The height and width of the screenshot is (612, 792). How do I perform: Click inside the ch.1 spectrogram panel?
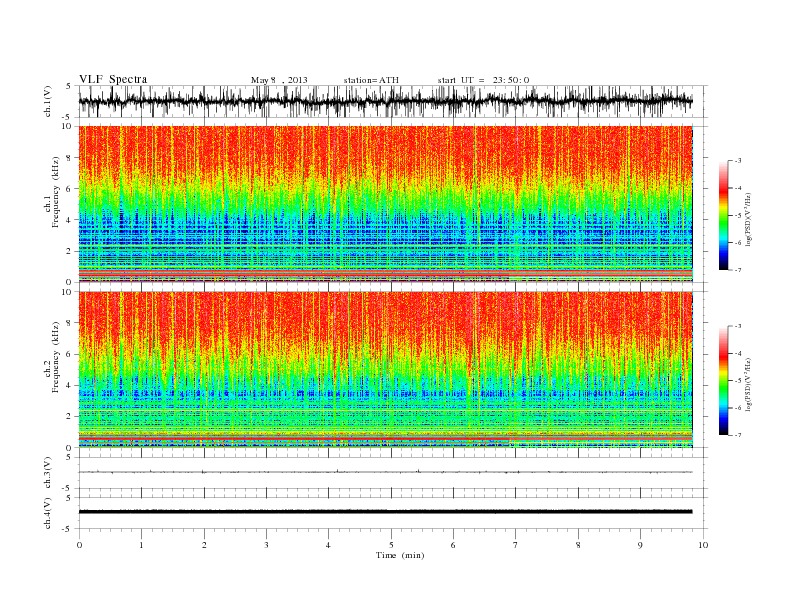pyautogui.click(x=385, y=204)
